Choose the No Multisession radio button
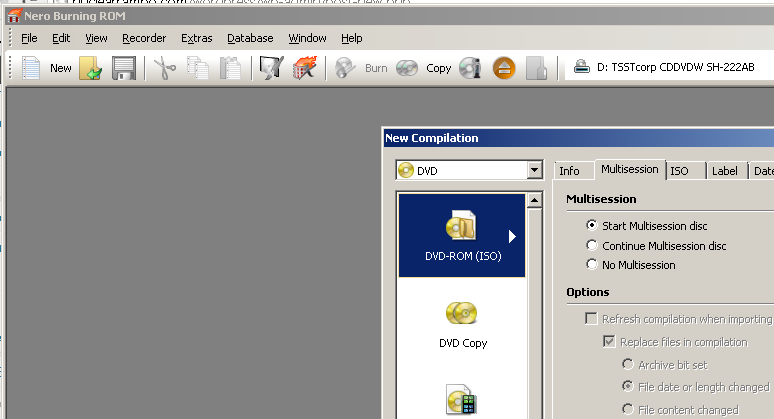 coord(591,264)
